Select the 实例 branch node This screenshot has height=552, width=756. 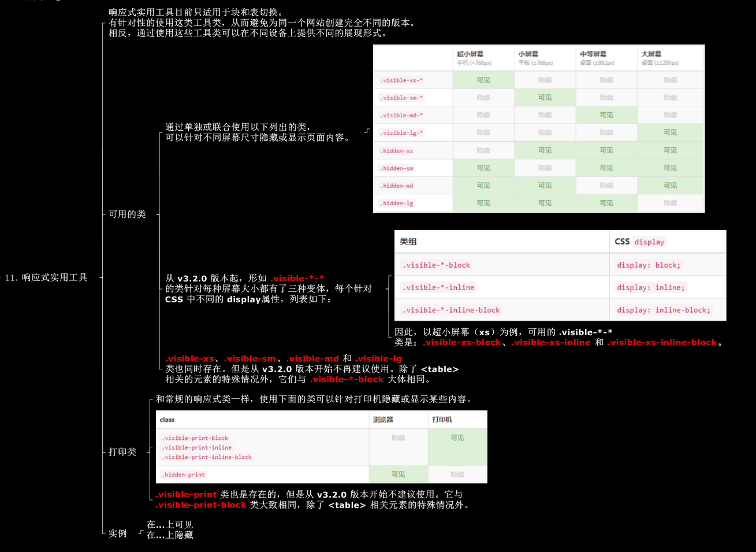117,533
